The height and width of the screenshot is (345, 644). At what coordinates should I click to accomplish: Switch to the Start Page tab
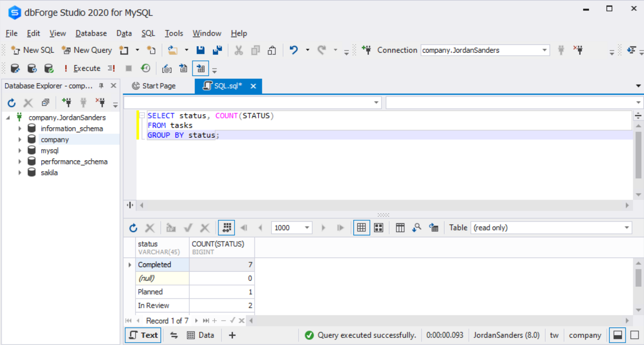154,86
